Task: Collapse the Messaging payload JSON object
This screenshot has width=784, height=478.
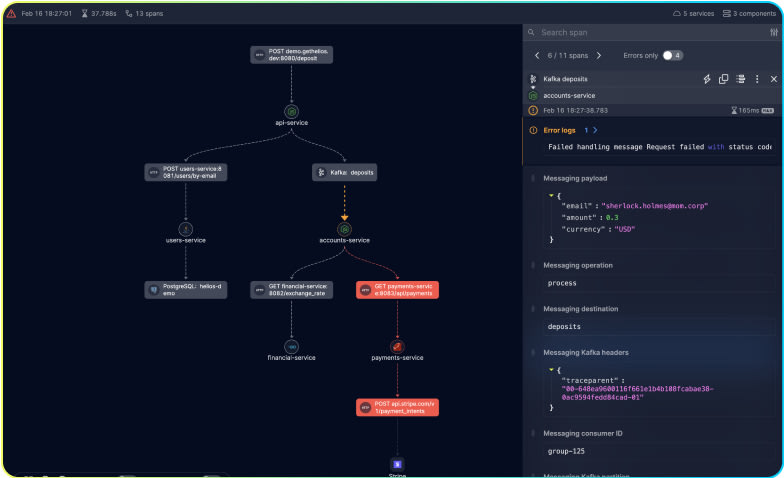Action: pos(551,195)
